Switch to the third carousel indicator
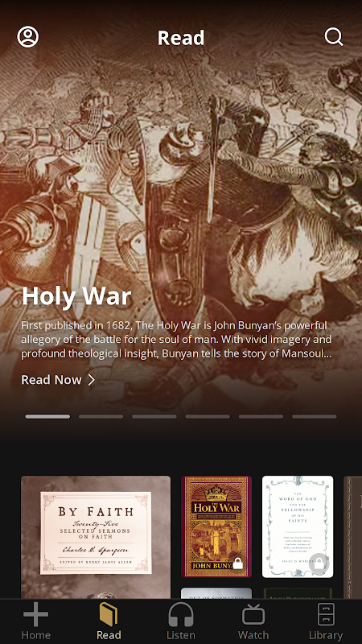Viewport: 362px width, 644px height. tap(154, 416)
